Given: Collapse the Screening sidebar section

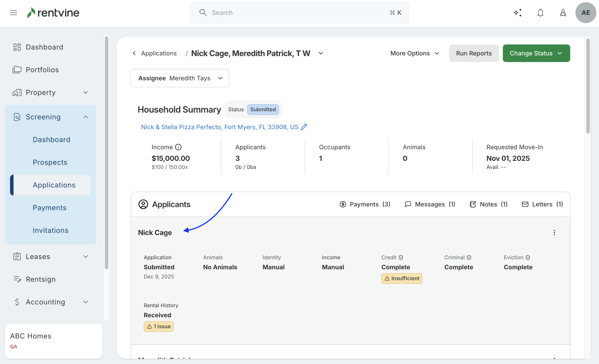Looking at the screenshot, I should (86, 117).
